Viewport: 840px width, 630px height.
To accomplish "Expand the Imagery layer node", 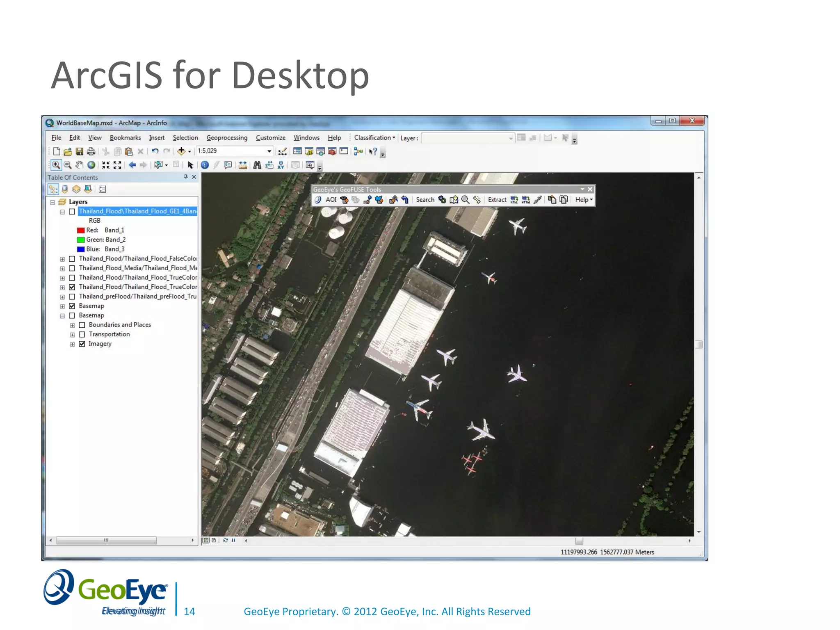I will (x=72, y=345).
